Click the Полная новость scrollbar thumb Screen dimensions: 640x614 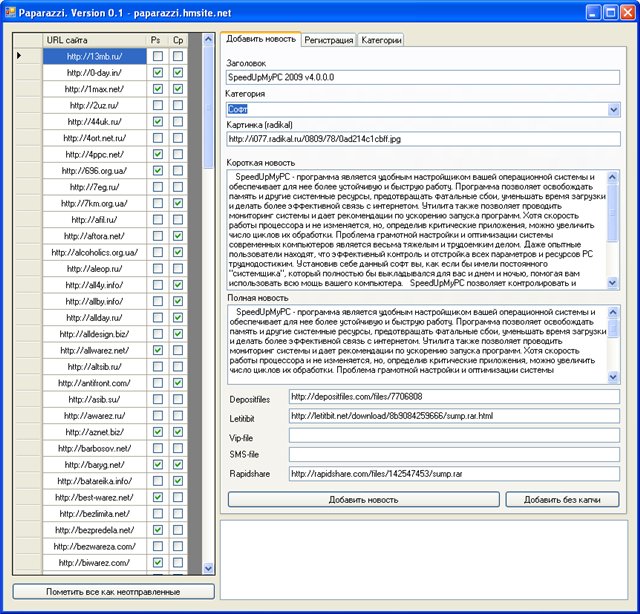[613, 328]
